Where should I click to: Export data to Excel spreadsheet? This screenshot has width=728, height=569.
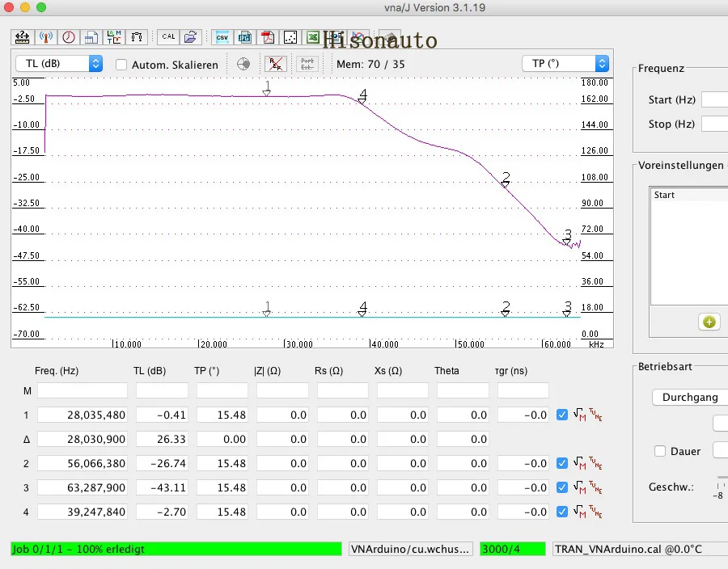312,37
